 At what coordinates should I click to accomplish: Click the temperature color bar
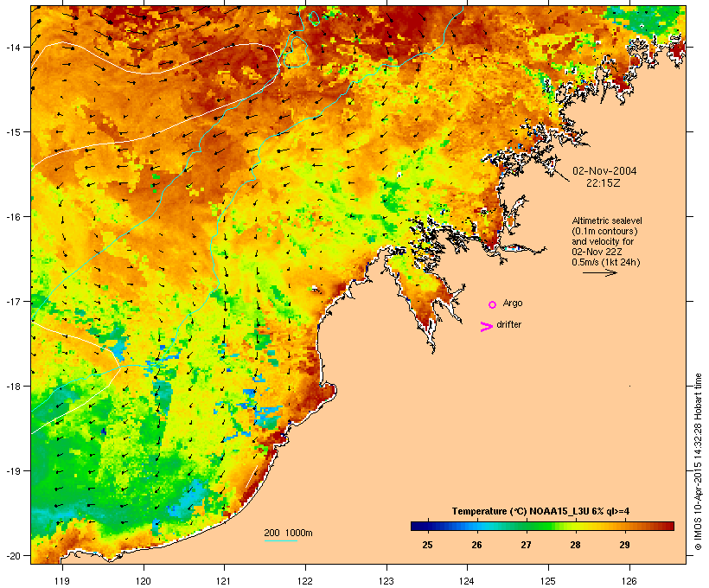tap(543, 526)
